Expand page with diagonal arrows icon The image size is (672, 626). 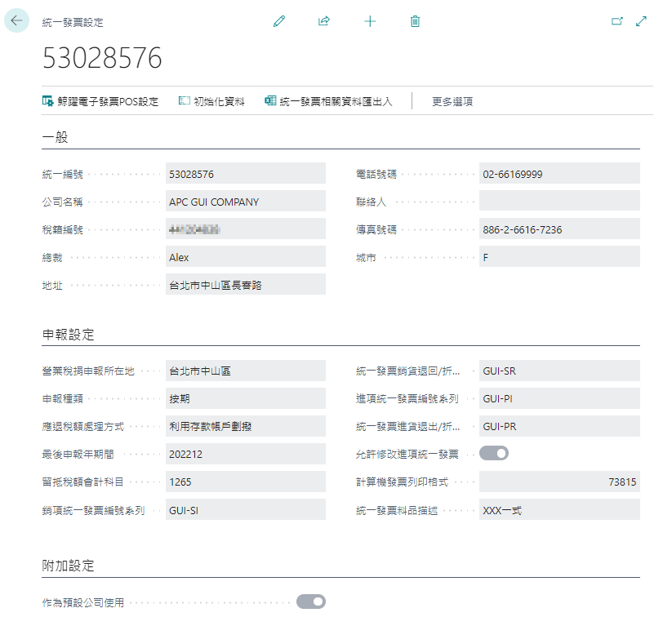641,21
